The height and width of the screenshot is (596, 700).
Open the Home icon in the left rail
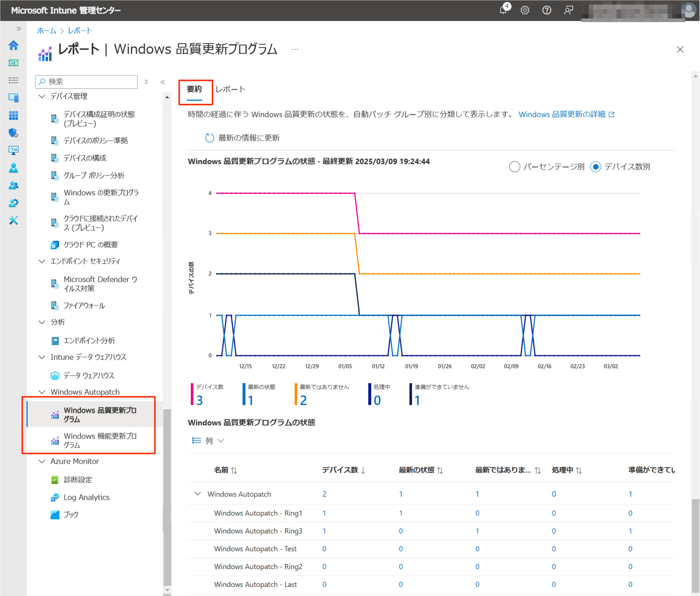(x=13, y=45)
